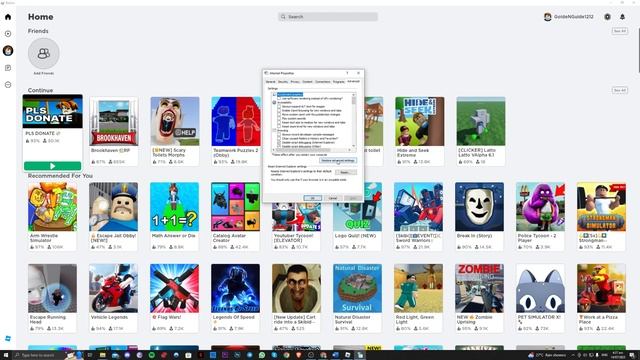This screenshot has height=360, width=640.
Task: Click See All for Friends section
Action: [x=620, y=31]
